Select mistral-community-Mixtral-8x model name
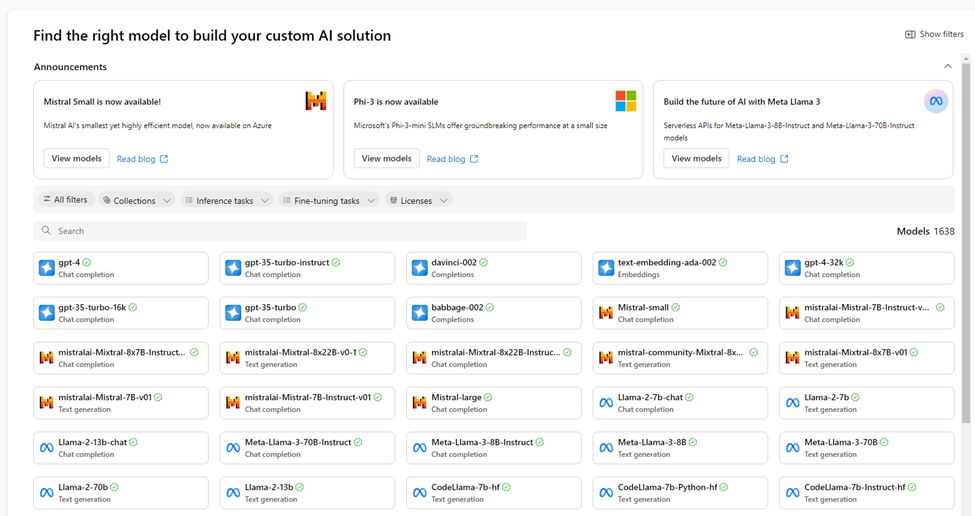The height and width of the screenshot is (516, 975). tap(680, 352)
